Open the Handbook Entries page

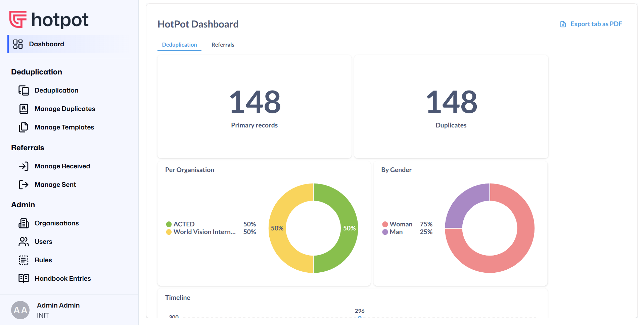(62, 278)
